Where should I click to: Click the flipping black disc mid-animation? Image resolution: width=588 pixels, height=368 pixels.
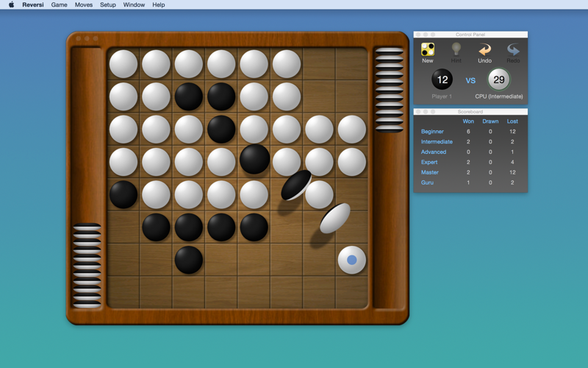(x=296, y=185)
